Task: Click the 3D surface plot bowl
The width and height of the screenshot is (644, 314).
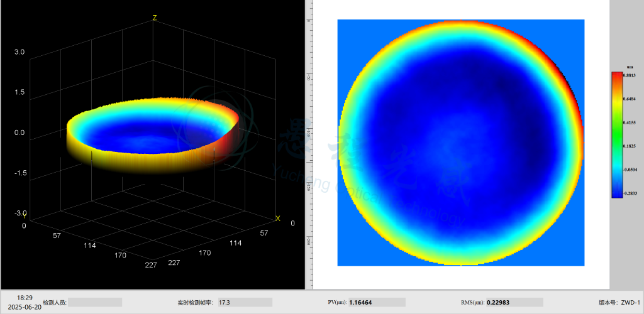Action: pyautogui.click(x=152, y=135)
